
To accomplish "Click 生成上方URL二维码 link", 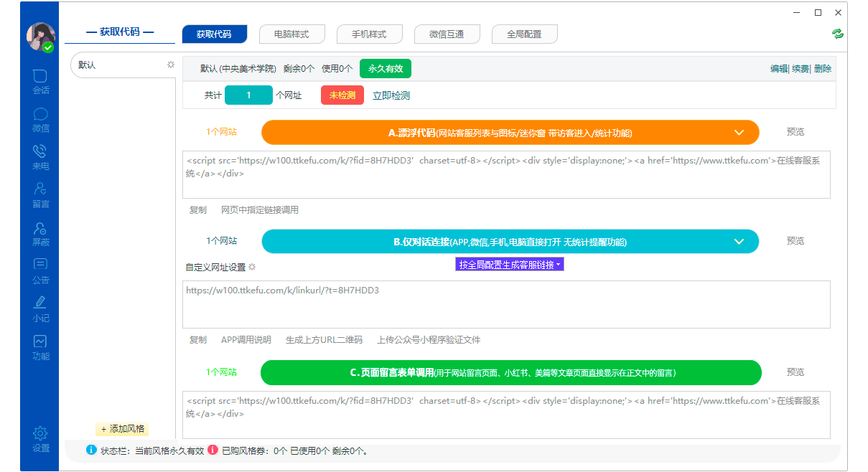I will [324, 340].
